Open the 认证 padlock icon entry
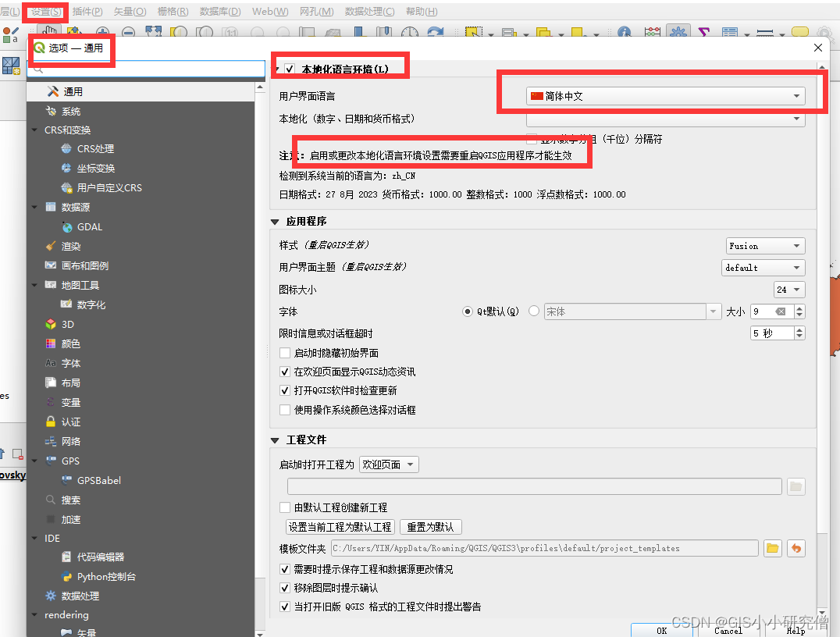Image resolution: width=840 pixels, height=637 pixels. [x=51, y=422]
